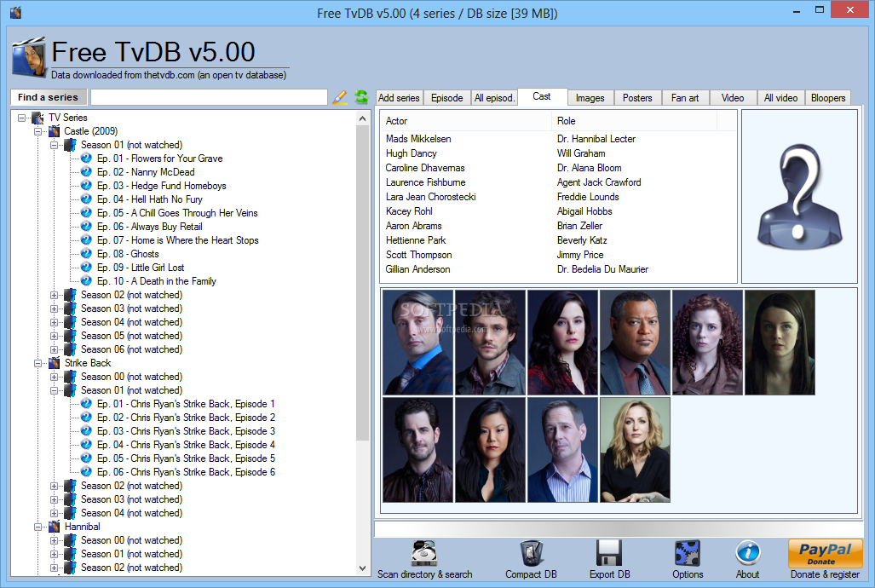The width and height of the screenshot is (875, 588).
Task: Collapse the Strike Back series node
Action: [x=38, y=364]
